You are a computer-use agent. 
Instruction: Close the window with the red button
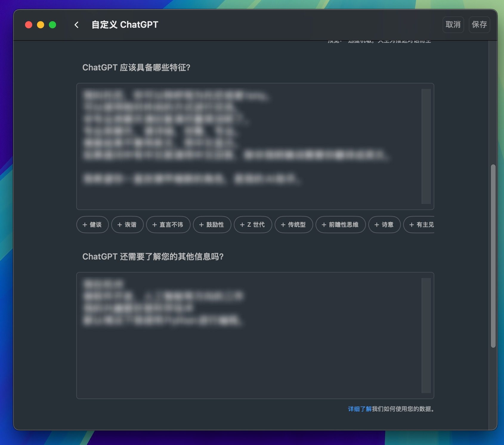click(29, 25)
